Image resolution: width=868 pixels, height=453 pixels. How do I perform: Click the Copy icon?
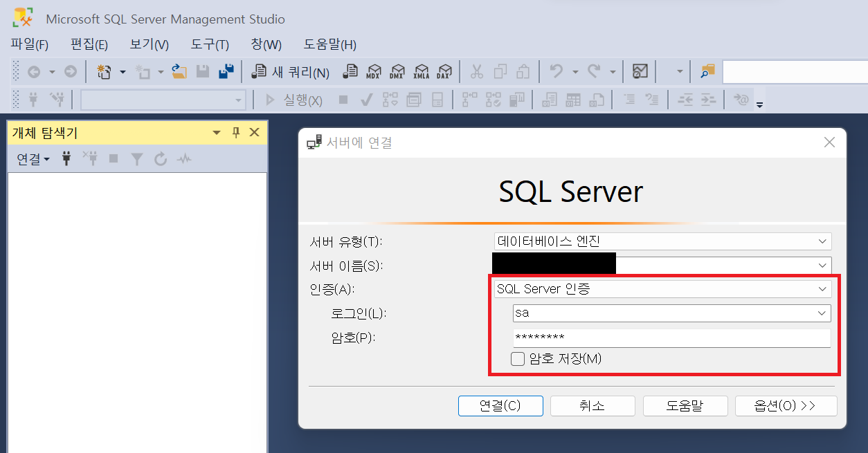tap(500, 71)
